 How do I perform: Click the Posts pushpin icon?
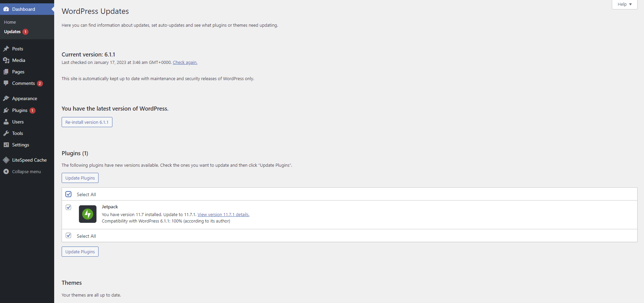pyautogui.click(x=6, y=49)
